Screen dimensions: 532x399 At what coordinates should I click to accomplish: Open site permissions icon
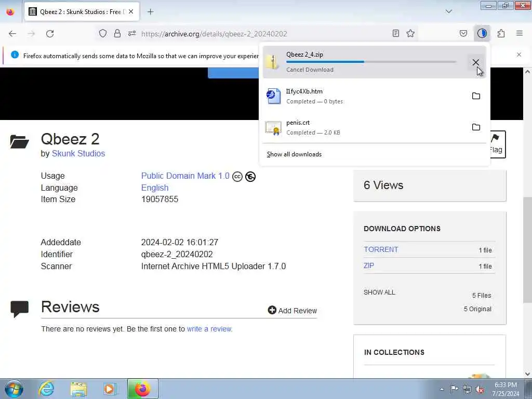(x=131, y=33)
